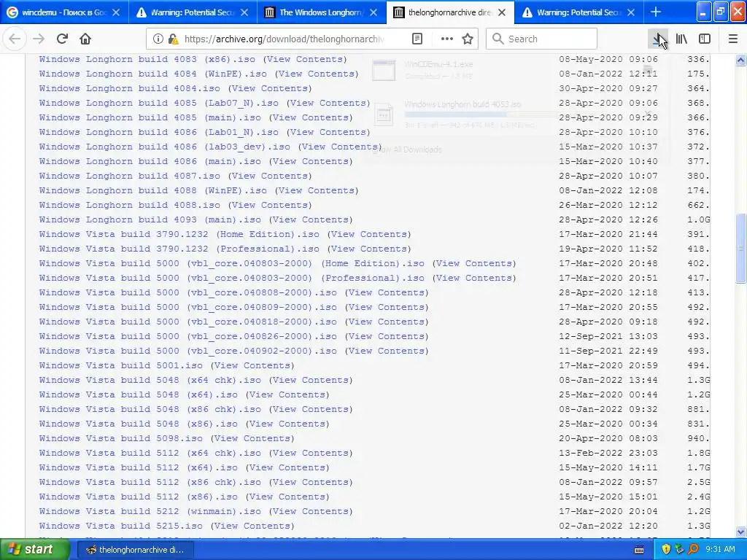
Task: View contents of Vista build 5098.iso
Action: tap(252, 438)
